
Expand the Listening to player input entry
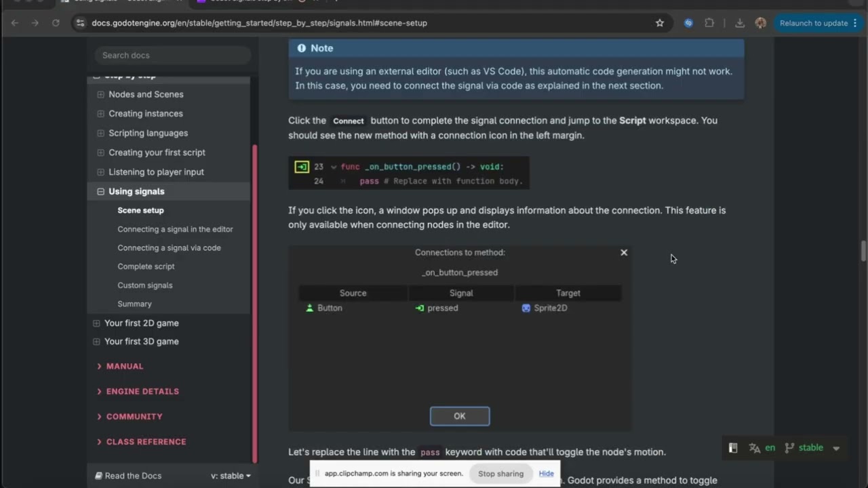coord(100,172)
